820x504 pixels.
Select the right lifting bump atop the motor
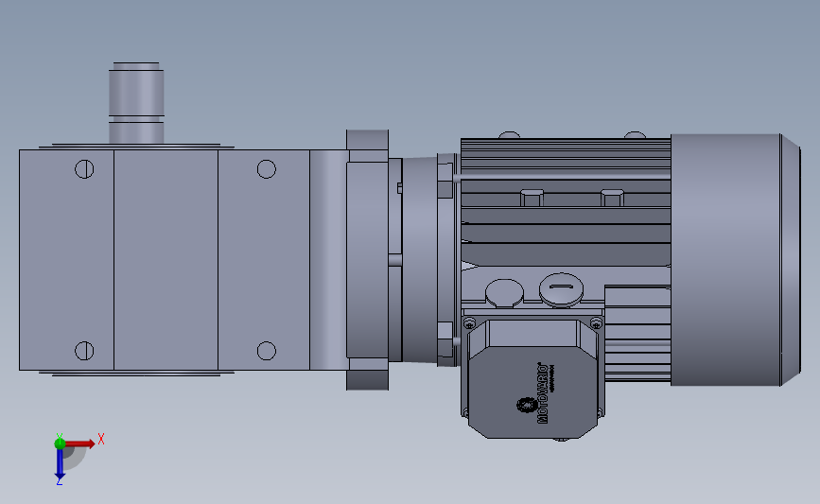click(x=635, y=135)
